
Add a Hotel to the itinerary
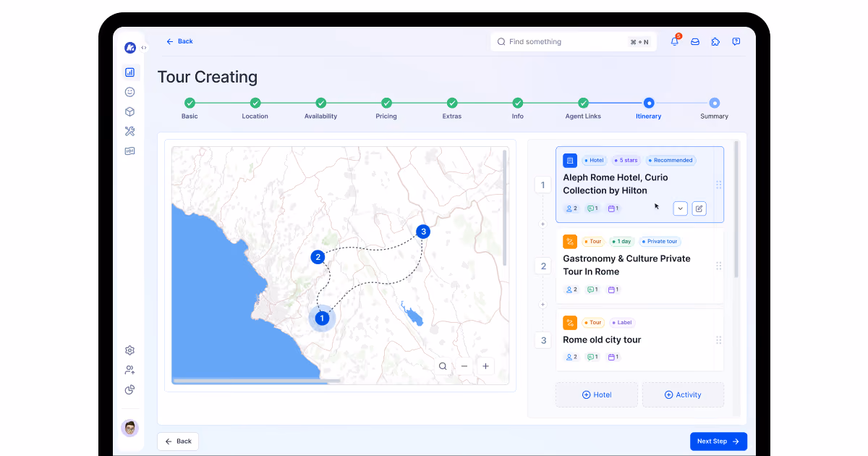pos(597,394)
